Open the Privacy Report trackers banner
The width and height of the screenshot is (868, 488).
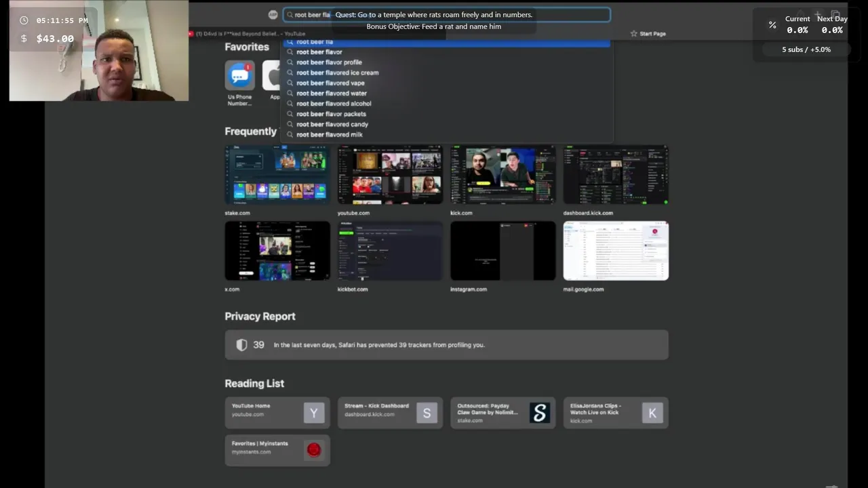(446, 345)
